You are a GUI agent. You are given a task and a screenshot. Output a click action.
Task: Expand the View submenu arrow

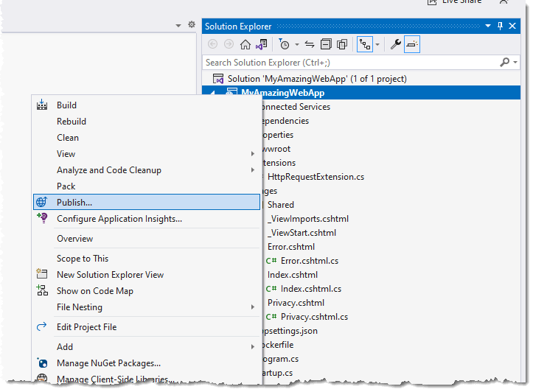253,154
